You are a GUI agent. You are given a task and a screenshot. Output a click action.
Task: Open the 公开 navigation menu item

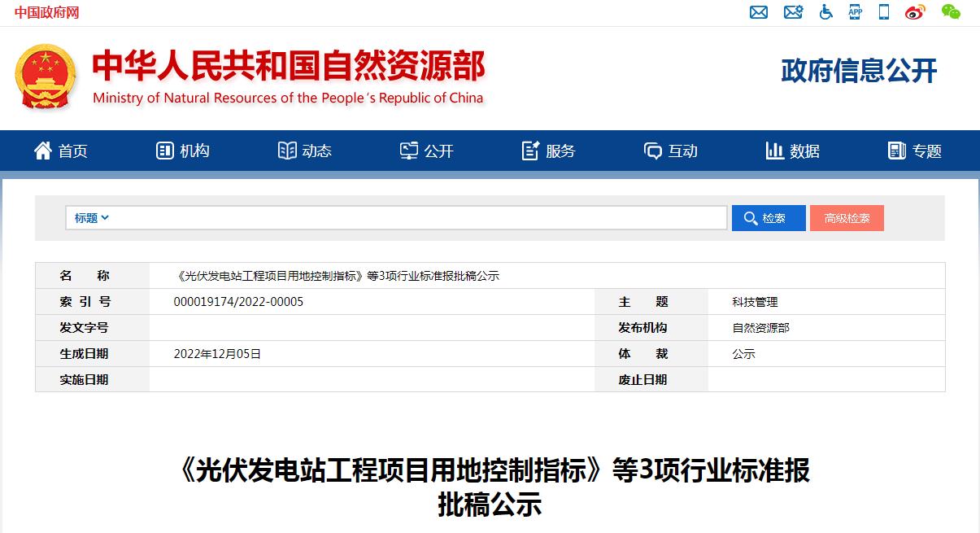tap(427, 151)
